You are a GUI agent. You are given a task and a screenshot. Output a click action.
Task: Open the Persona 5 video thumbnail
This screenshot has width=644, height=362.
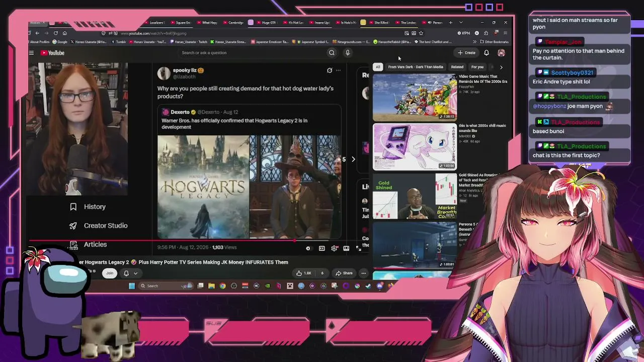[x=415, y=245]
